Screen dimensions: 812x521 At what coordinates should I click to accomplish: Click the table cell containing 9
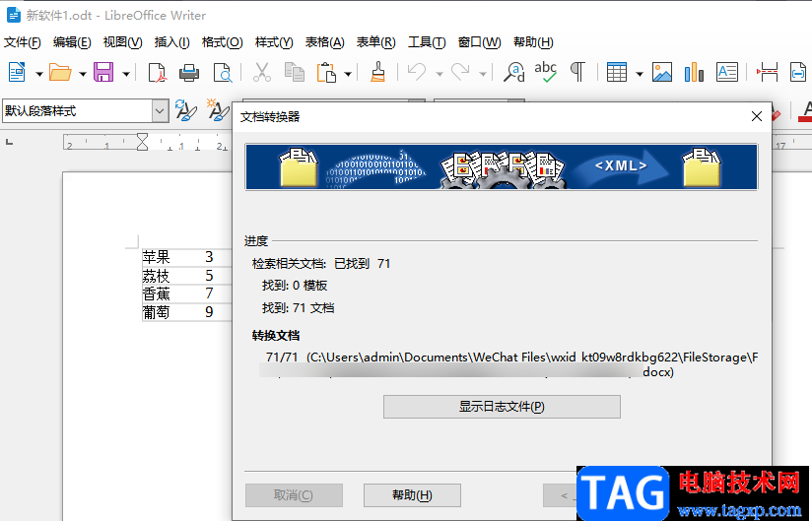pos(209,312)
